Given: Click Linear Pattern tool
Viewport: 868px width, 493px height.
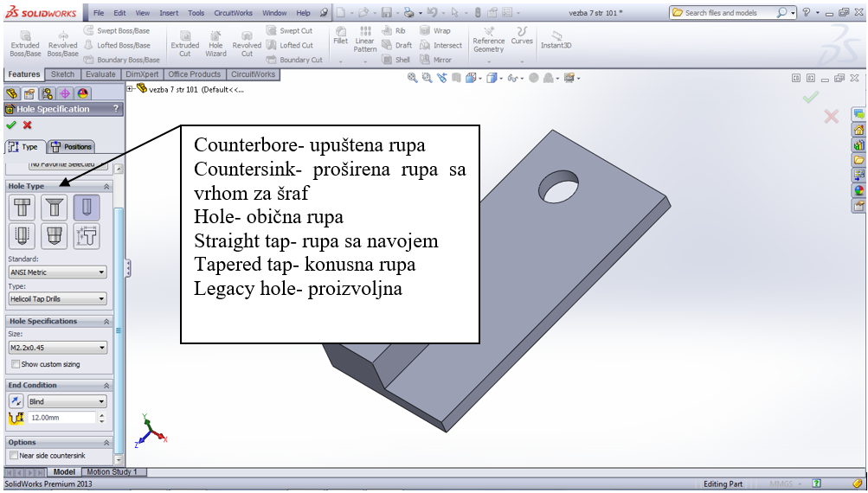Looking at the screenshot, I should tap(365, 40).
